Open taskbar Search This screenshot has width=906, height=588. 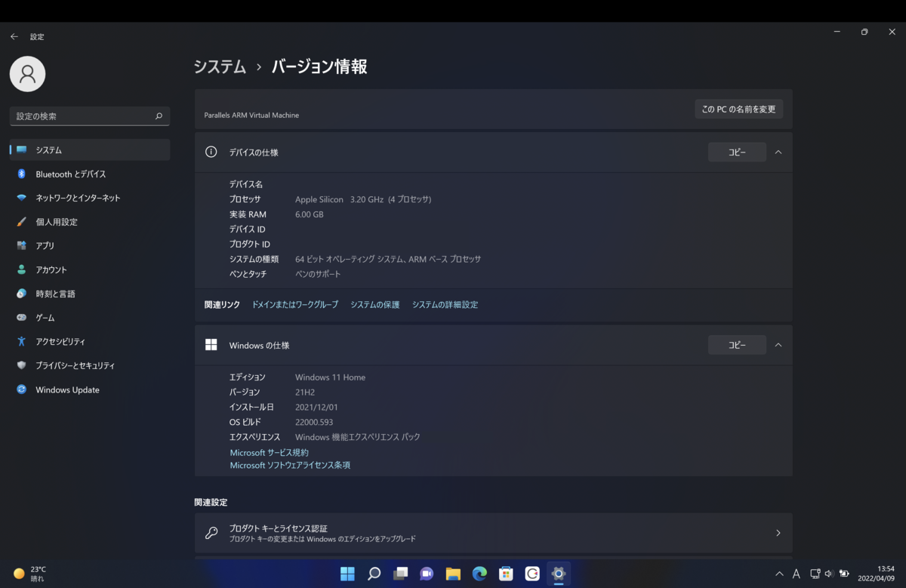click(x=374, y=574)
